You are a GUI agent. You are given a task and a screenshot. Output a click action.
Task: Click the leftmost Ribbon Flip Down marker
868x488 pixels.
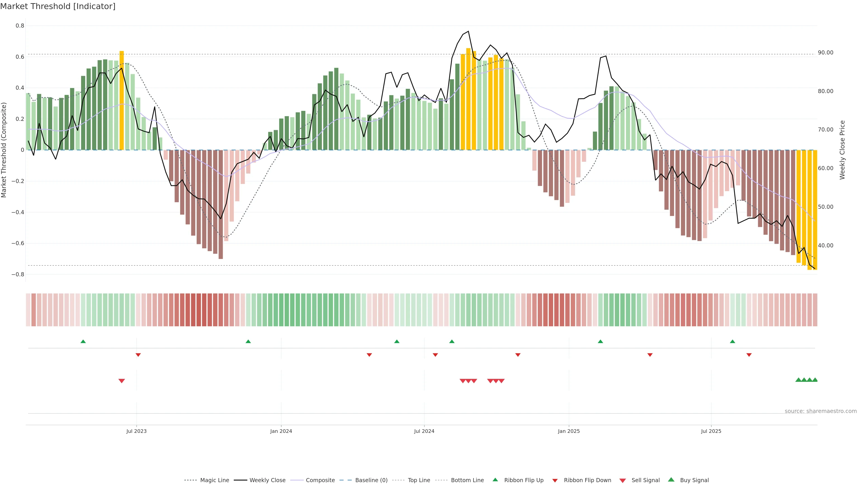tap(138, 355)
